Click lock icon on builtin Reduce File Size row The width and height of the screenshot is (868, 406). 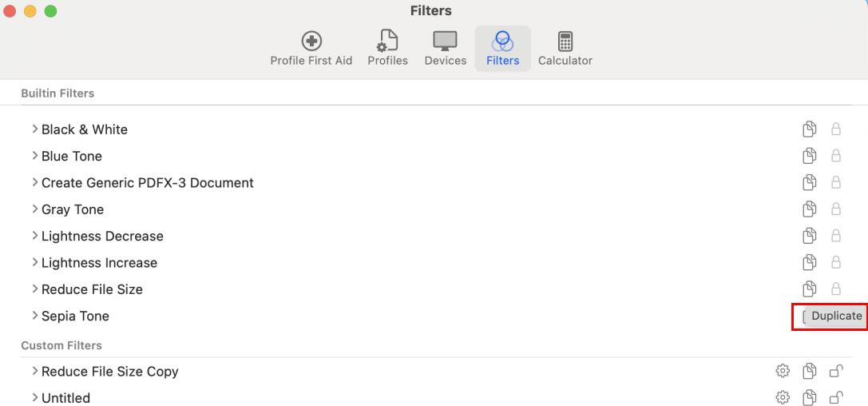pyautogui.click(x=836, y=289)
